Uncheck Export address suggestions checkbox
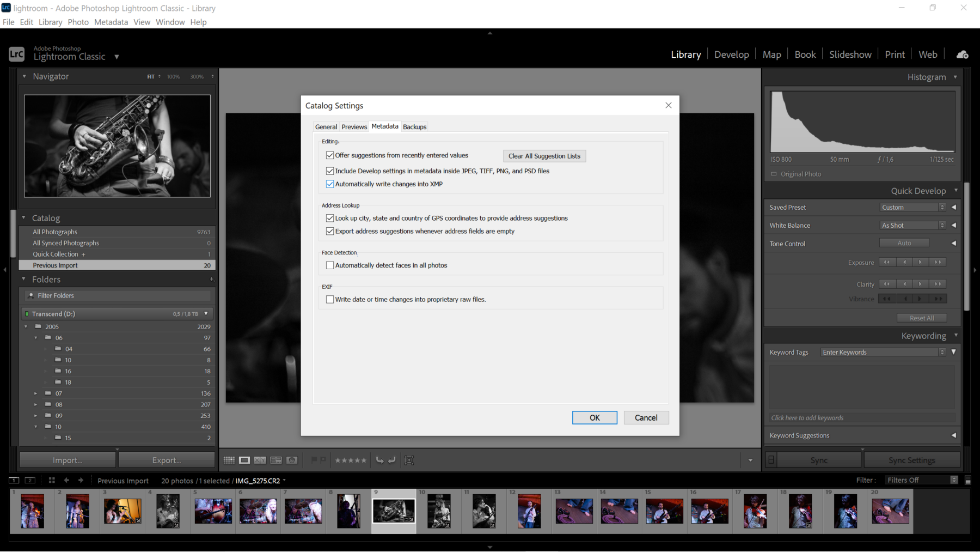The height and width of the screenshot is (552, 980). point(330,231)
